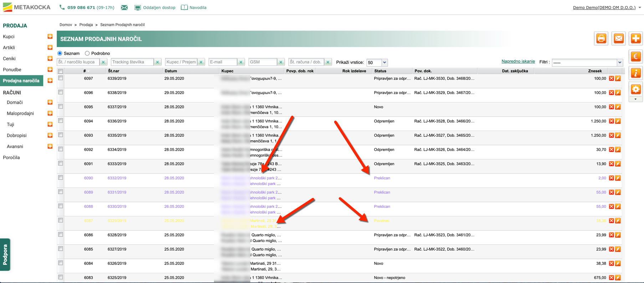The image size is (644, 283).
Task: Add new domestic invoice next to Domači
Action: tap(50, 102)
